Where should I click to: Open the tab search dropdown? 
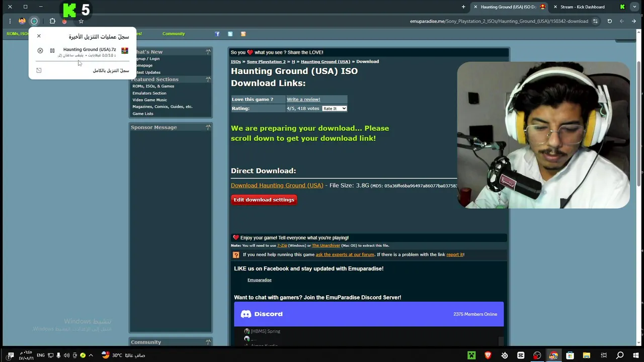pyautogui.click(x=635, y=7)
